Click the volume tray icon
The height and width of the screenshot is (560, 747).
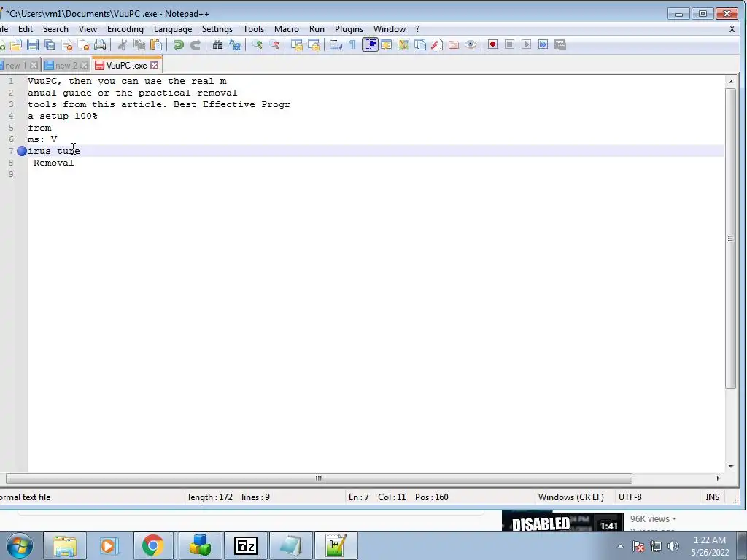pyautogui.click(x=673, y=546)
